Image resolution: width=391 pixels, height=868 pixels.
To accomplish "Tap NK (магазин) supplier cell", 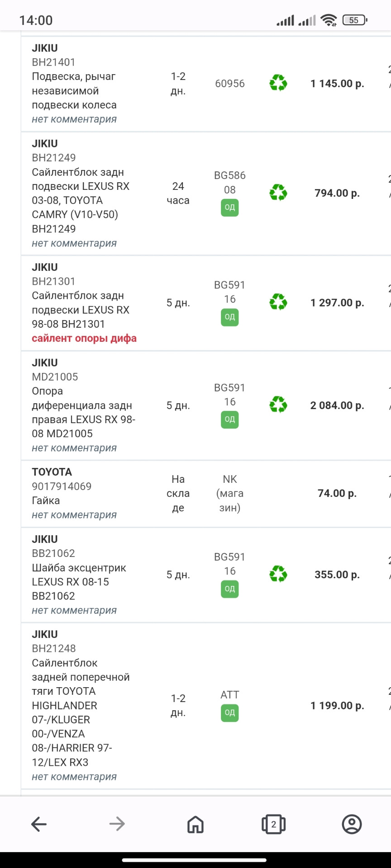I will pos(230,493).
